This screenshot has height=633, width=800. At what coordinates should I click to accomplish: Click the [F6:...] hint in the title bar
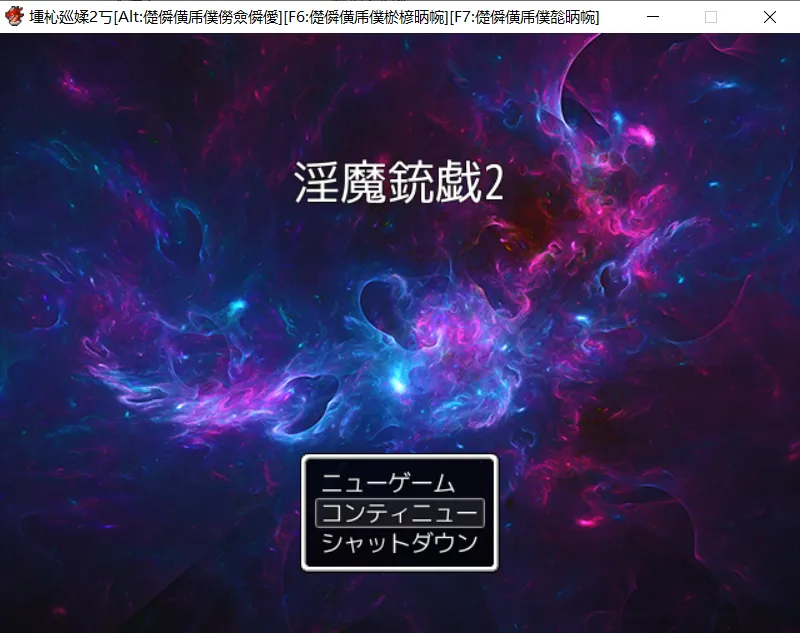364,17
